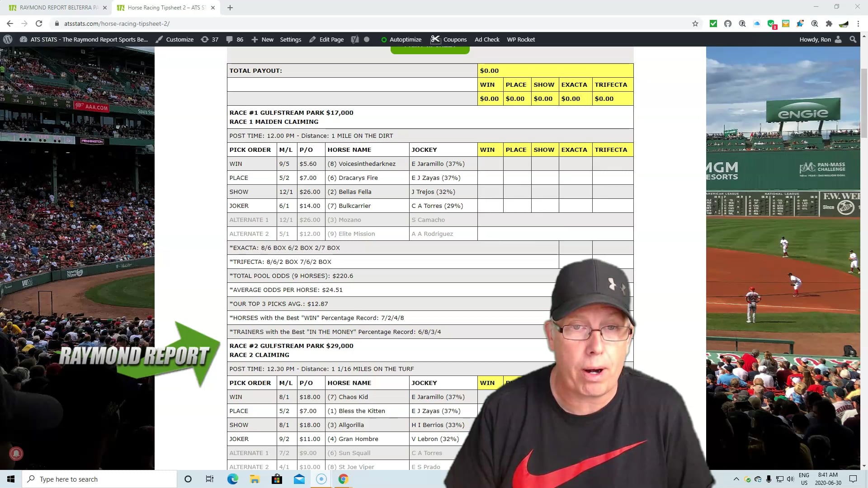This screenshot has height=488, width=868.
Task: Open the Chrome extensions puzzle menu
Action: click(x=829, y=23)
